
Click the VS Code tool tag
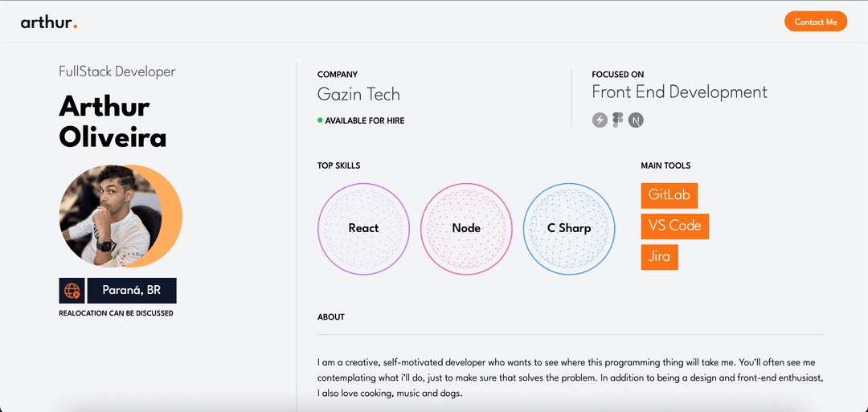click(675, 226)
